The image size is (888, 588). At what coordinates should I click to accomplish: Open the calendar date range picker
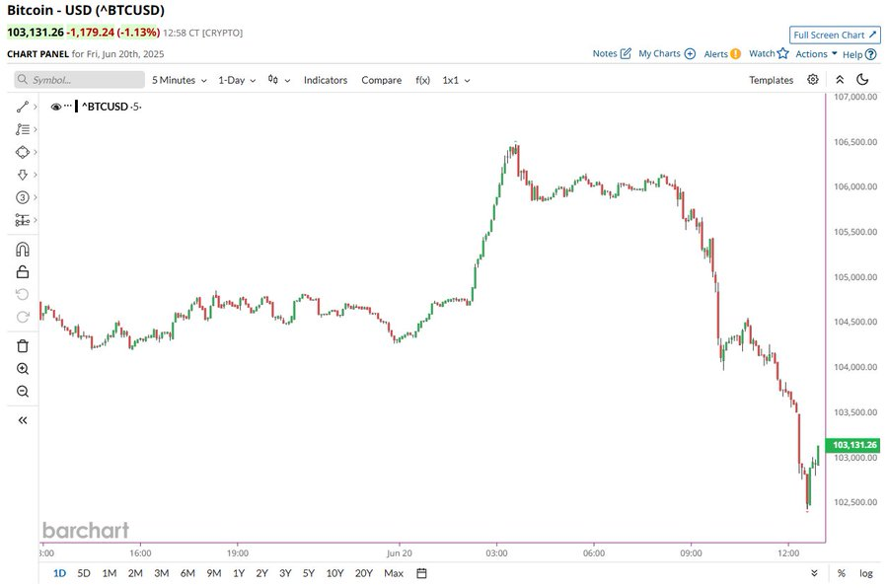tap(421, 573)
